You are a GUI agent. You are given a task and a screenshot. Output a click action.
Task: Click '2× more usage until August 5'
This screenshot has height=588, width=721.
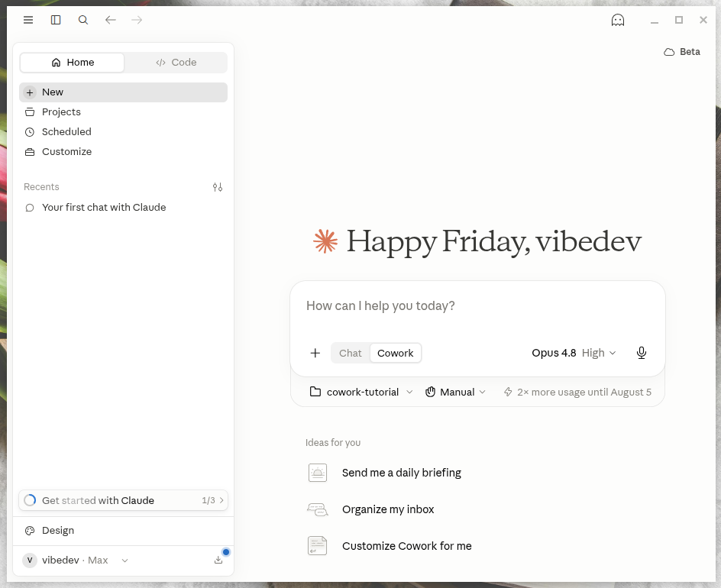577,393
